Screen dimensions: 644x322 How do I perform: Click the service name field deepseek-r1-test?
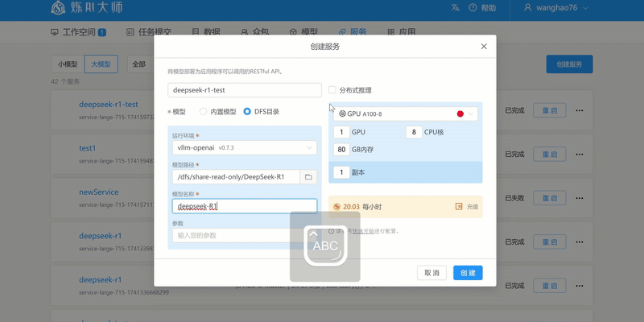[245, 90]
